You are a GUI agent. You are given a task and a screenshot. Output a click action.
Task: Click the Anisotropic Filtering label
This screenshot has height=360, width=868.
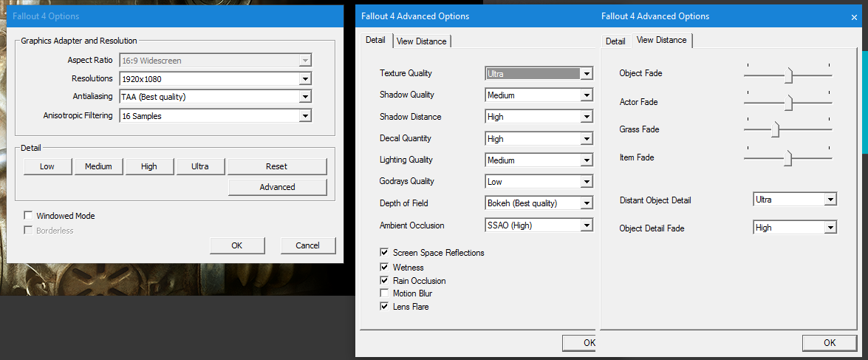coord(78,116)
